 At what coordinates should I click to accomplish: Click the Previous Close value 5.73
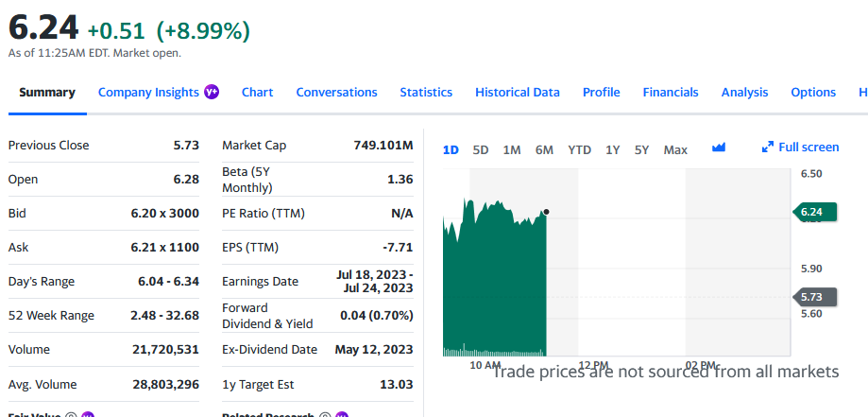click(186, 146)
